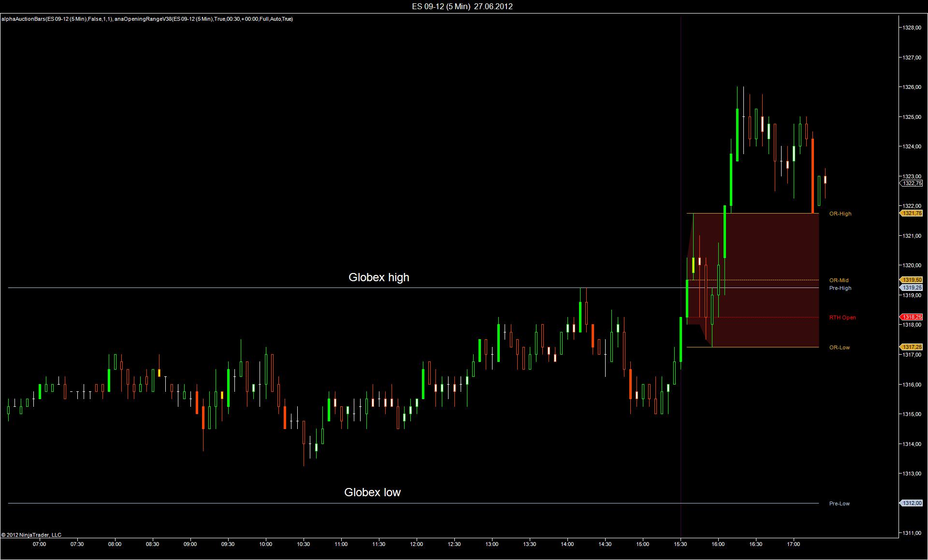Click the Pre-Low level label

[839, 503]
